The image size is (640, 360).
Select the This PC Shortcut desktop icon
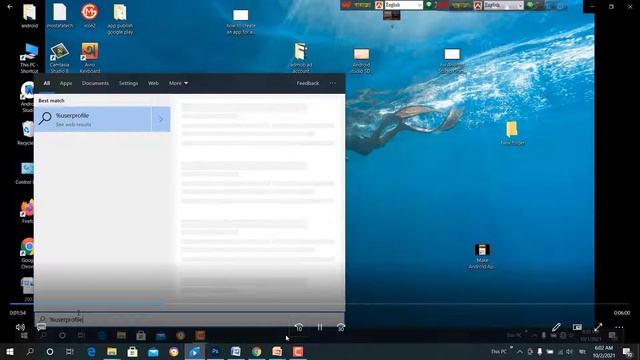(x=29, y=58)
